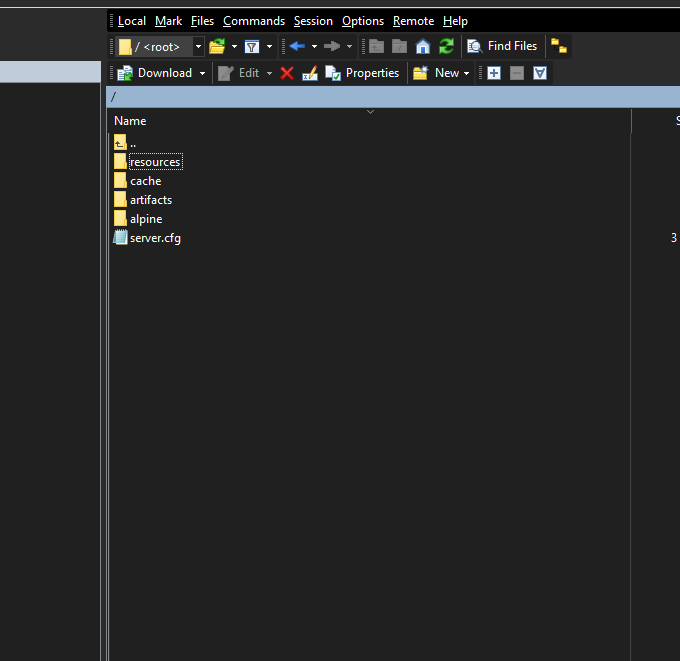680x661 pixels.
Task: Click the Rename icon
Action: 310,73
